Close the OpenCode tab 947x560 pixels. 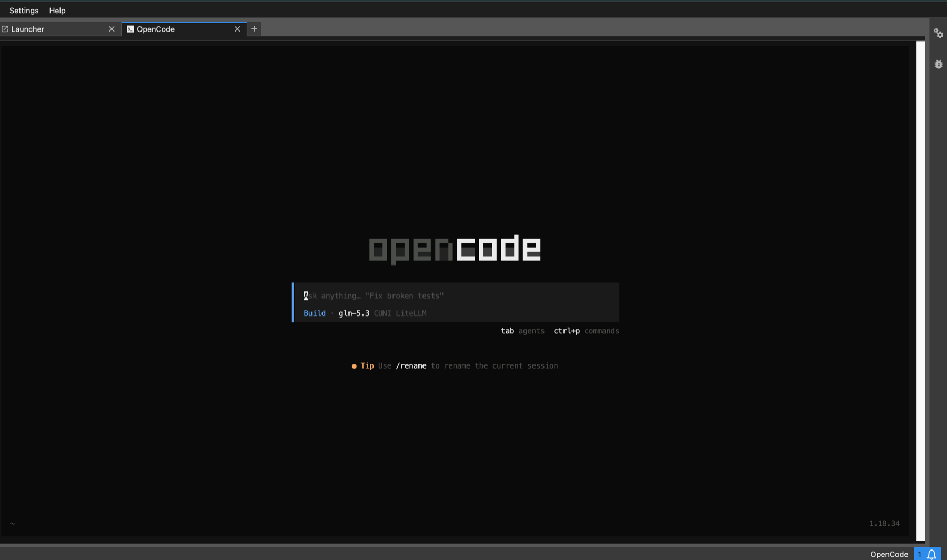click(x=237, y=29)
